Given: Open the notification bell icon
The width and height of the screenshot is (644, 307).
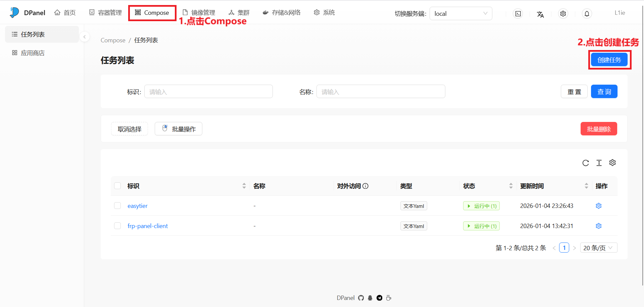Looking at the screenshot, I should [x=587, y=14].
